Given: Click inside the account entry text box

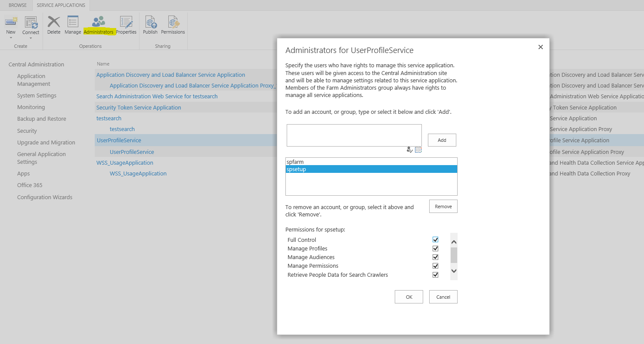Looking at the screenshot, I should click(353, 135).
